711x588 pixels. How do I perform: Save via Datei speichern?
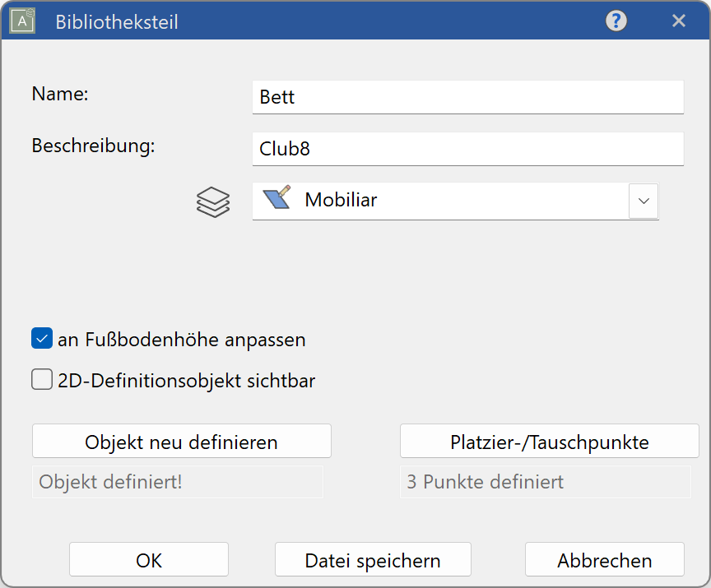click(373, 559)
